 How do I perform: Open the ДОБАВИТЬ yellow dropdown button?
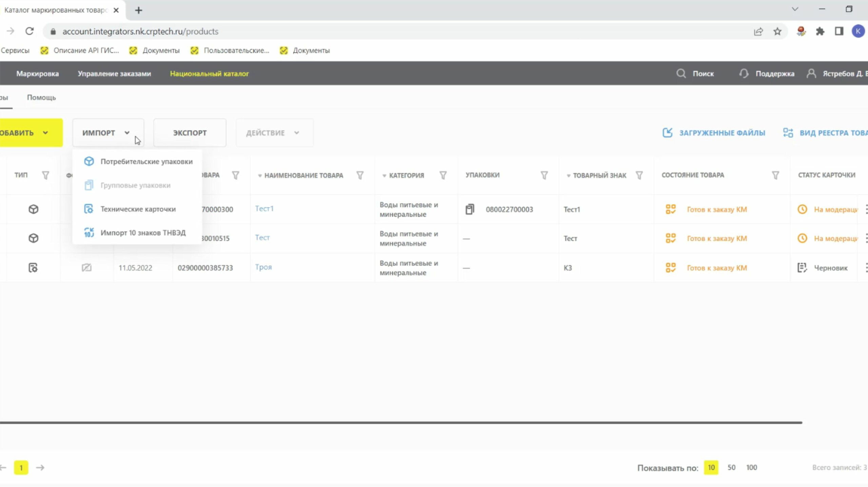click(x=31, y=133)
